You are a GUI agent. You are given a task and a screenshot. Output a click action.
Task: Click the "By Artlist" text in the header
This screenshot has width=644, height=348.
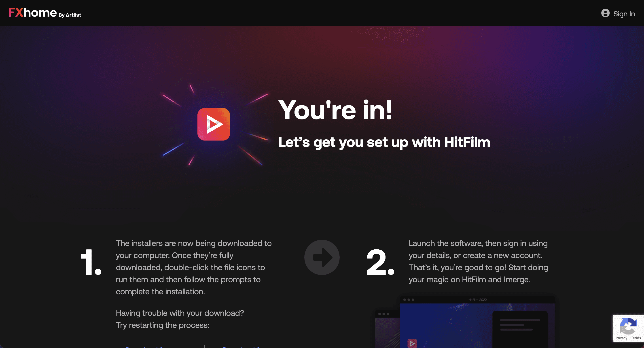click(70, 15)
